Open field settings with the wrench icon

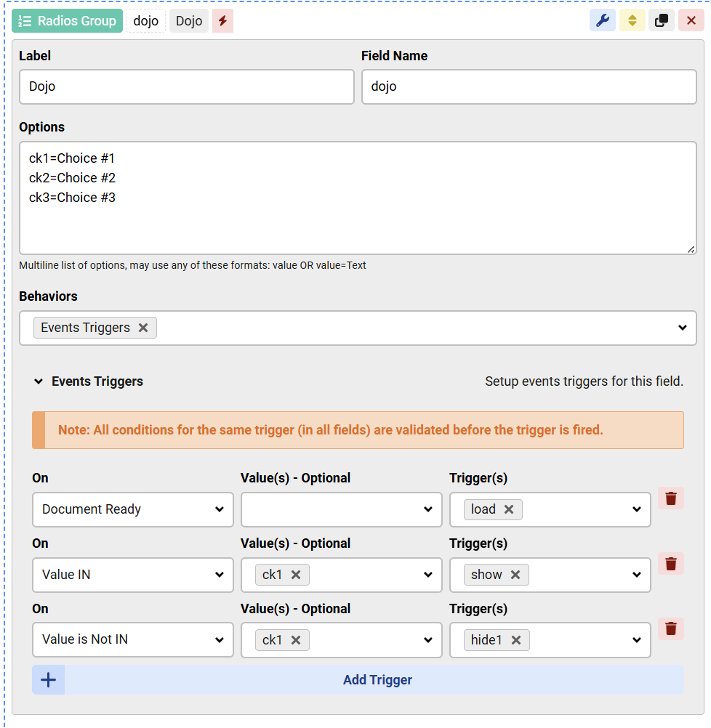[602, 20]
